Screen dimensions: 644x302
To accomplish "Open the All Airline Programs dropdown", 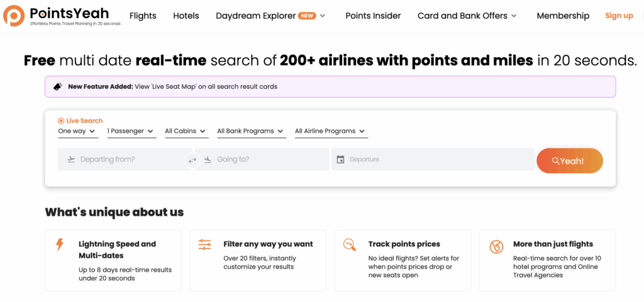I will pyautogui.click(x=330, y=131).
